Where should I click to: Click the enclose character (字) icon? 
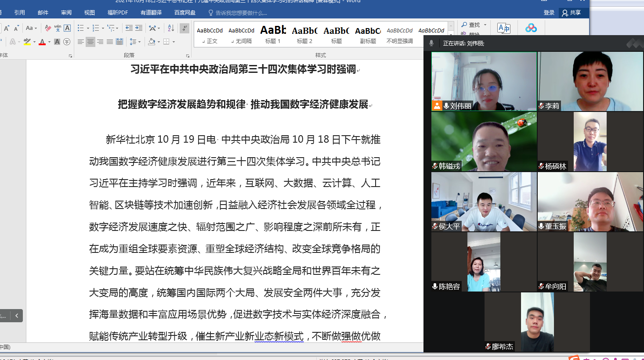[x=67, y=42]
